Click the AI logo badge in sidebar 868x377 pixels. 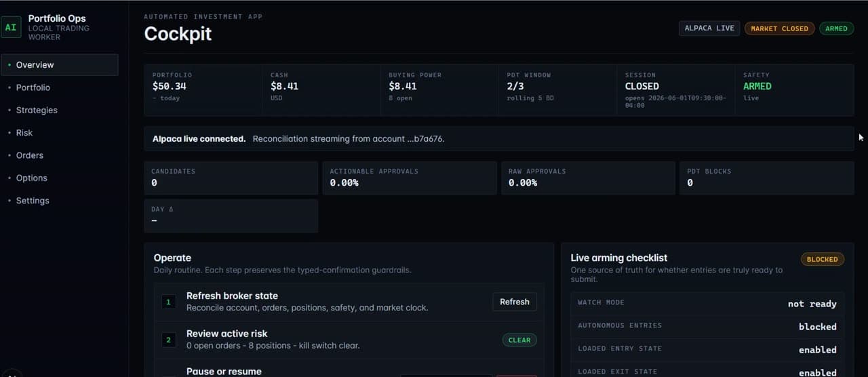tap(11, 28)
